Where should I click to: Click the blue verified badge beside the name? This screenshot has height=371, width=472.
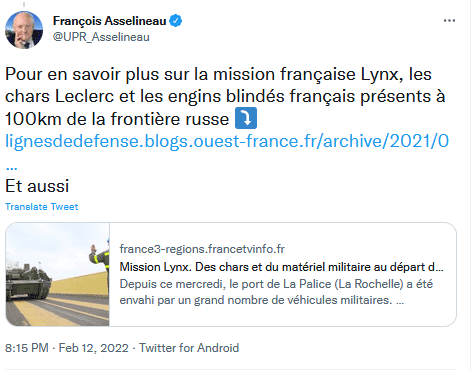coord(176,21)
